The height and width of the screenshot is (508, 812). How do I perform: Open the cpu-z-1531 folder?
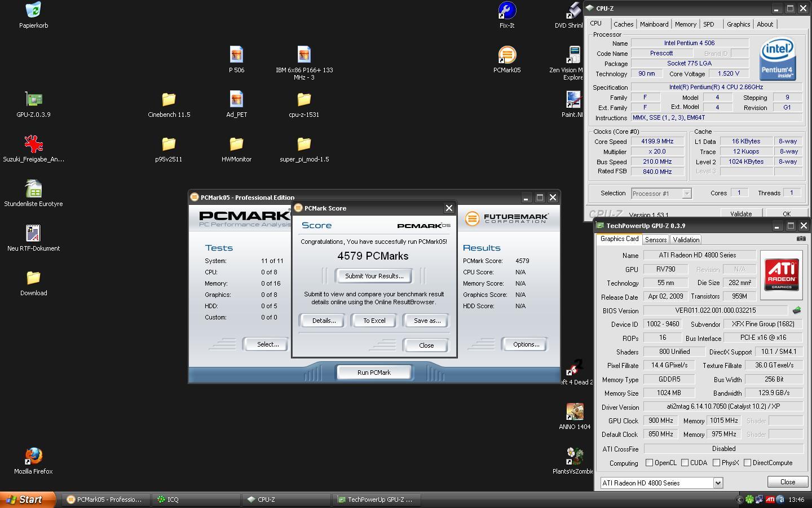tap(304, 104)
